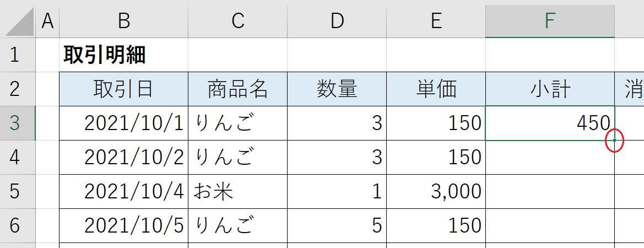Click the empty 小計 cell in row 5
Image resolution: width=644 pixels, height=248 pixels.
(550, 191)
